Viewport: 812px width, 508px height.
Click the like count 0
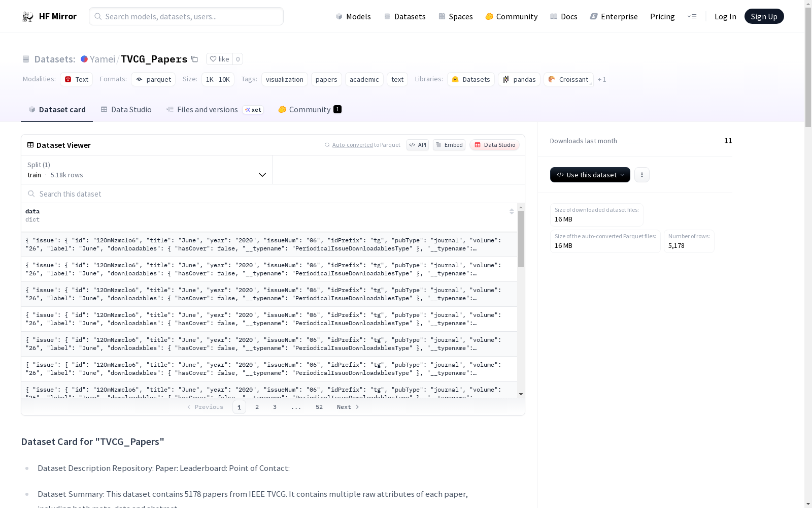pyautogui.click(x=238, y=59)
